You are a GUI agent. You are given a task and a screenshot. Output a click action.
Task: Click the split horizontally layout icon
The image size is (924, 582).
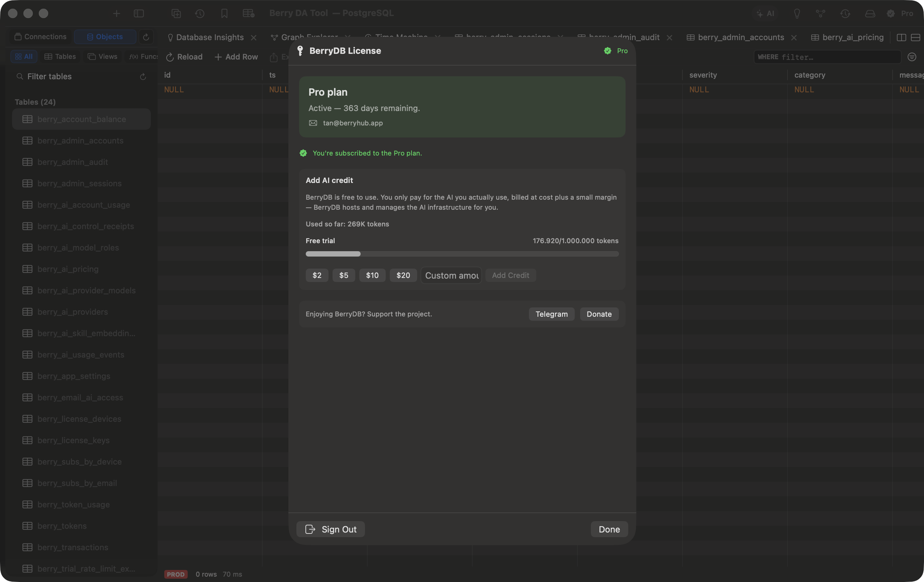tap(916, 37)
